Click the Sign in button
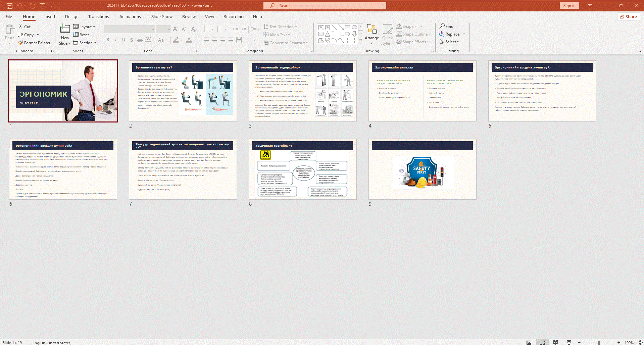This screenshot has width=644, height=345. click(x=569, y=6)
